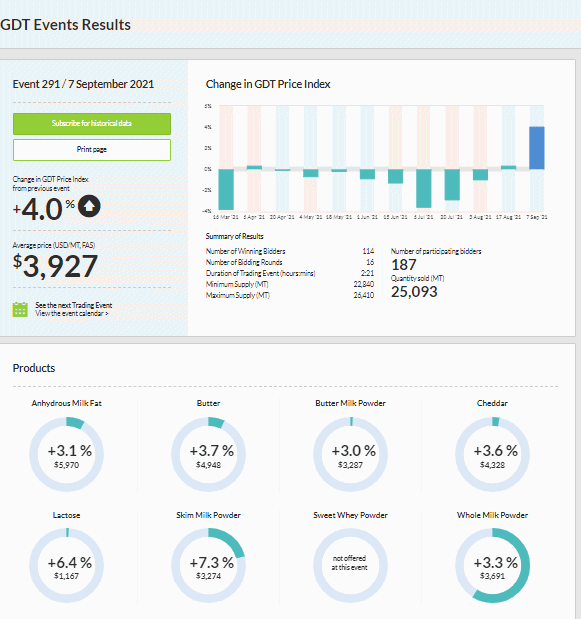
Task: Click the Cheddar product title
Action: [492, 403]
